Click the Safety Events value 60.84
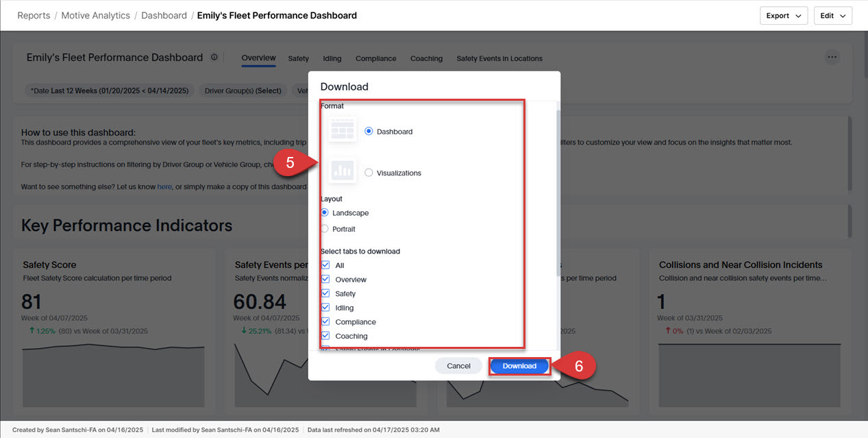This screenshot has width=868, height=438. pyautogui.click(x=260, y=302)
